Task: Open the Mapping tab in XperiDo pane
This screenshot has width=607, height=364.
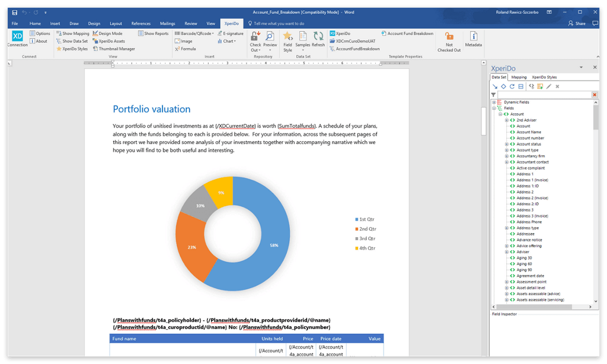Action: [519, 77]
